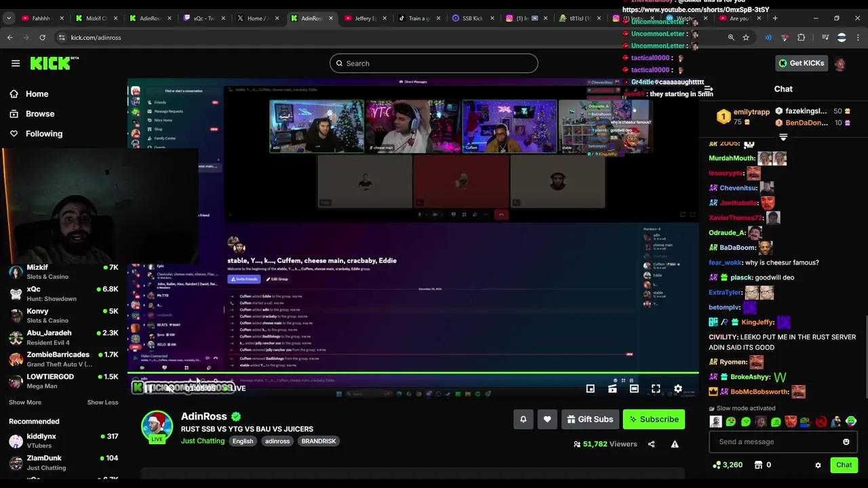Image resolution: width=868 pixels, height=488 pixels.
Task: Open Mizkif's recommended channel
Action: click(x=64, y=272)
